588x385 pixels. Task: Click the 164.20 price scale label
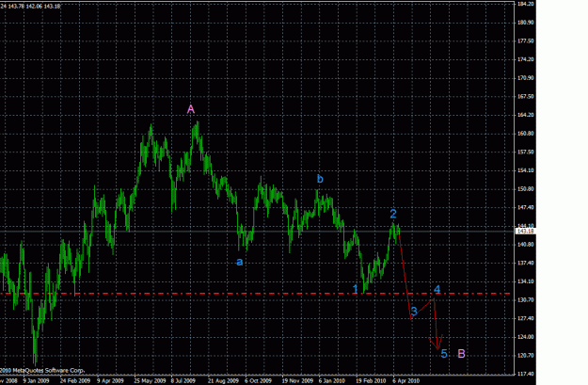pos(525,115)
